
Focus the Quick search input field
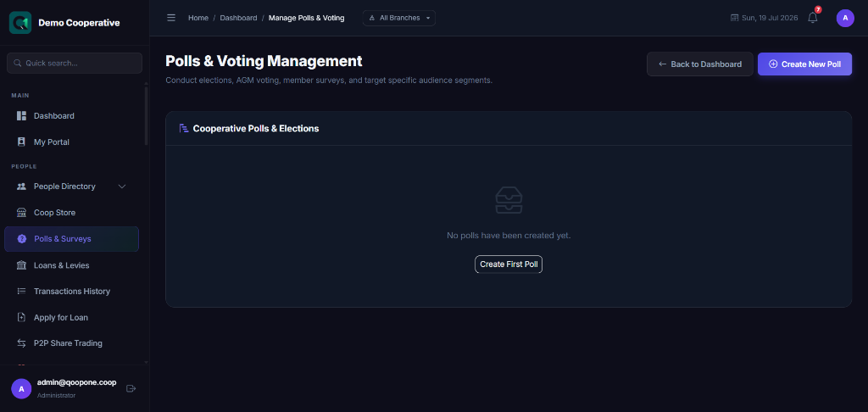pos(75,63)
